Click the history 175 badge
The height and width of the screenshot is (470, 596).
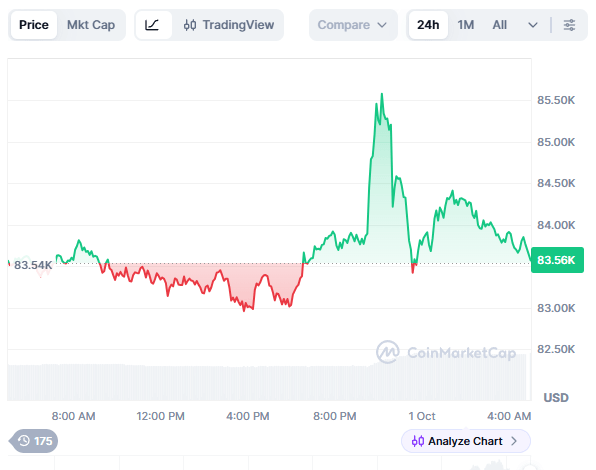(x=34, y=441)
